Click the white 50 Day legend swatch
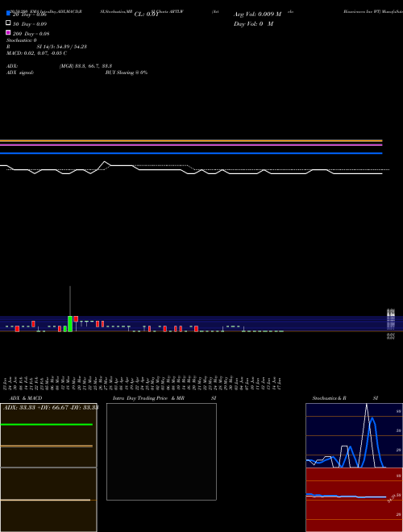This screenshot has width=403, height=532. (x=8, y=23)
